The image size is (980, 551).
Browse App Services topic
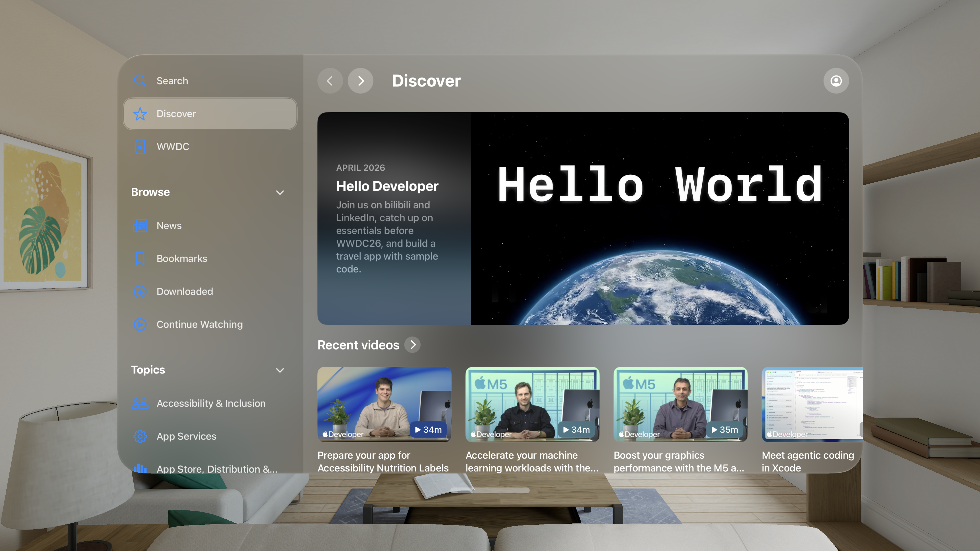click(210, 436)
